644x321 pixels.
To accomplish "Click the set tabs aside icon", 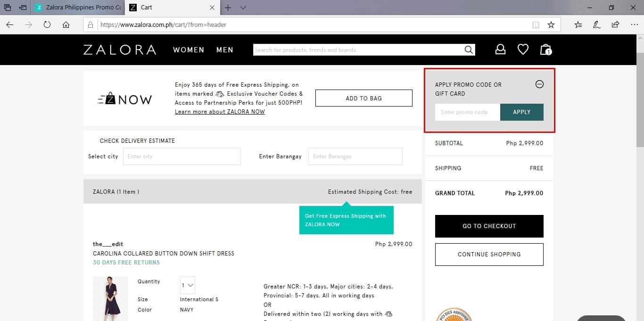I will 23,8.
